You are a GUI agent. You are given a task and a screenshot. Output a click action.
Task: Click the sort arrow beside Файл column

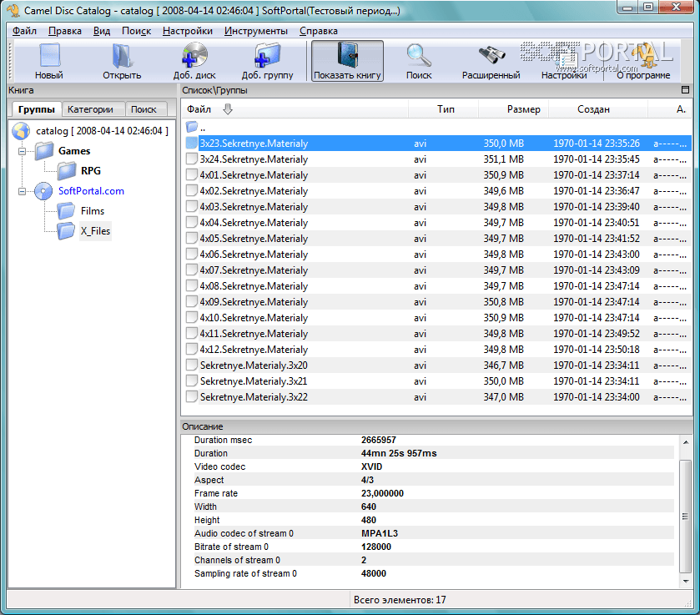[228, 109]
